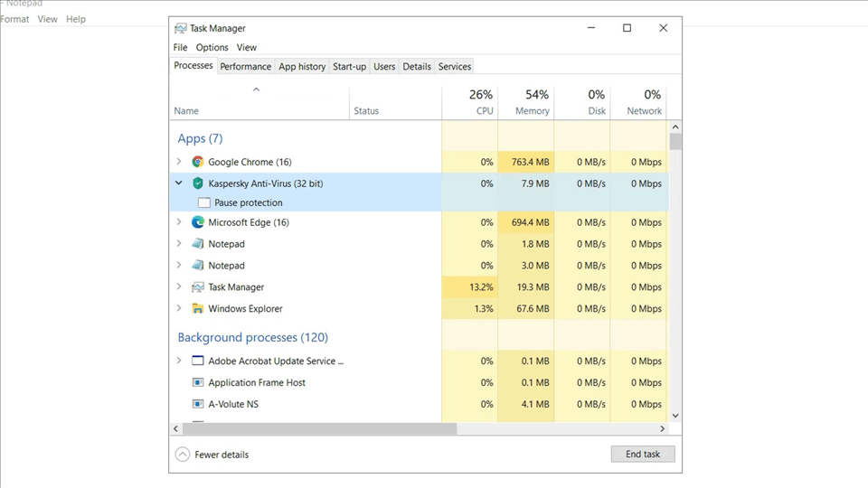Click the Adobe Acrobat Update Service icon

pos(198,361)
